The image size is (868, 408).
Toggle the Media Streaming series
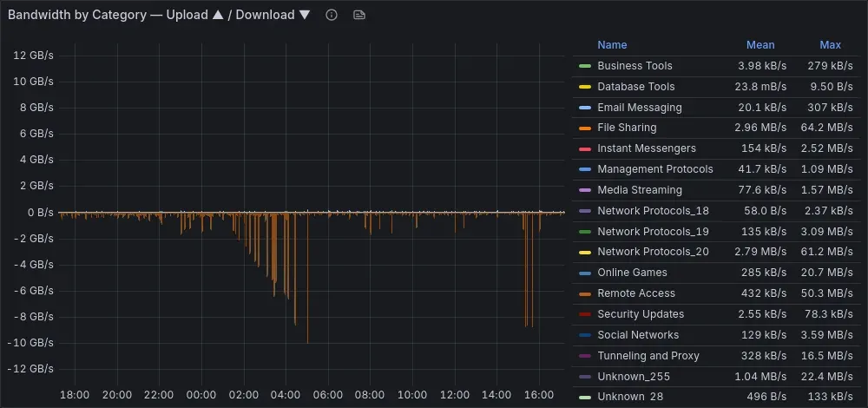coord(640,190)
